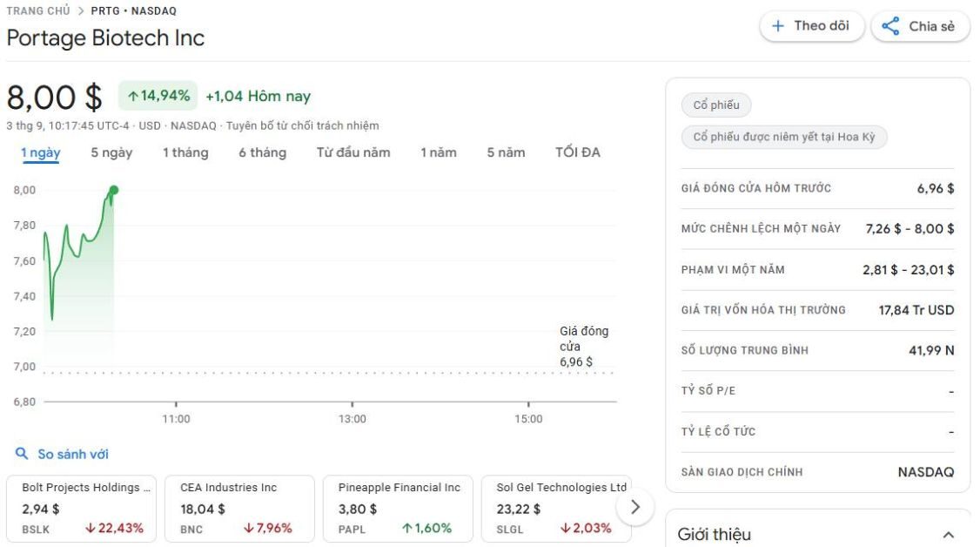
Task: Show the 1 tháng chart range
Action: 185,152
